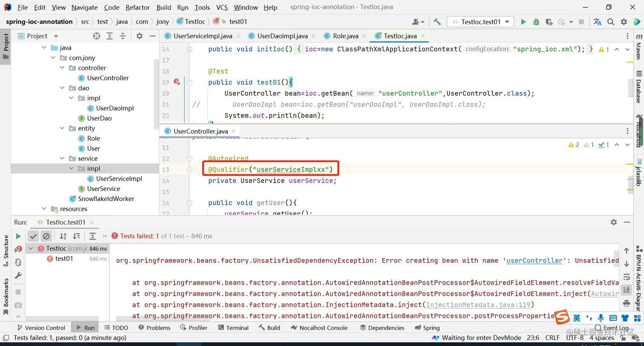Click the userController link in console
Viewport: 644px width, 346px height.
(535, 261)
